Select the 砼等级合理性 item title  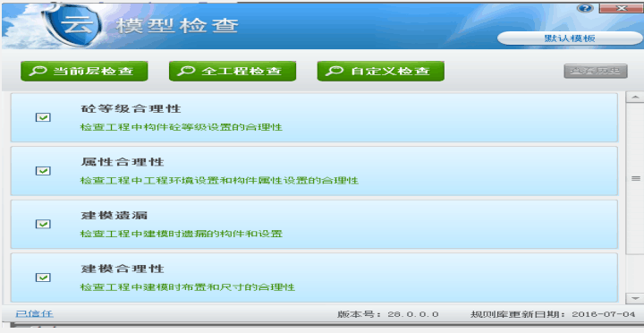[x=131, y=109]
